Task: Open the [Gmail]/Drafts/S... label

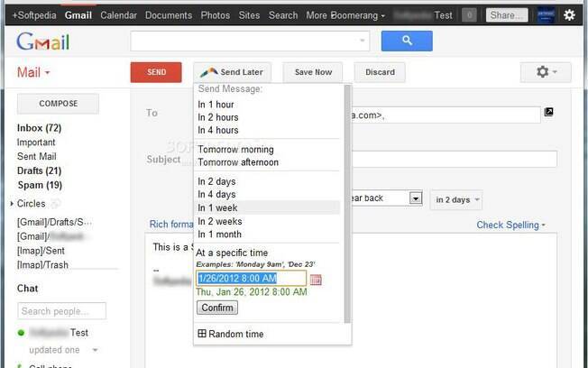Action: (54, 222)
